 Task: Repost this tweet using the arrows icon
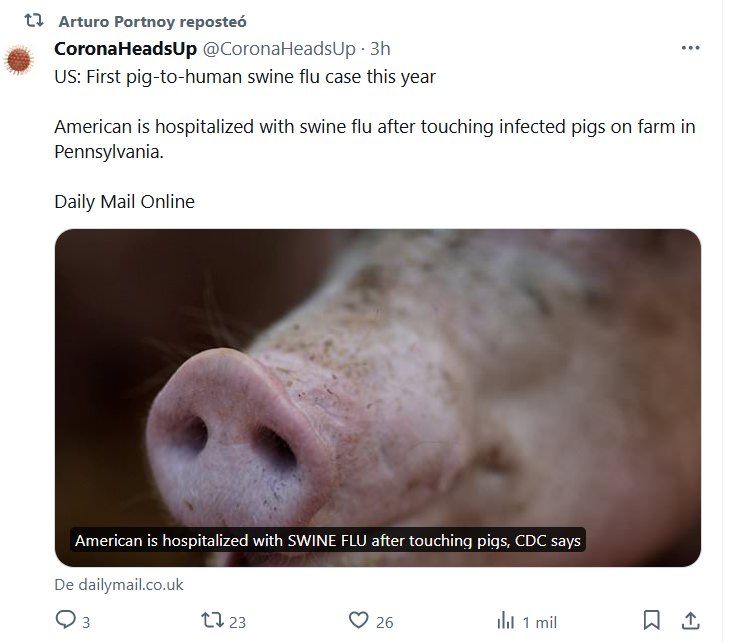coord(212,621)
